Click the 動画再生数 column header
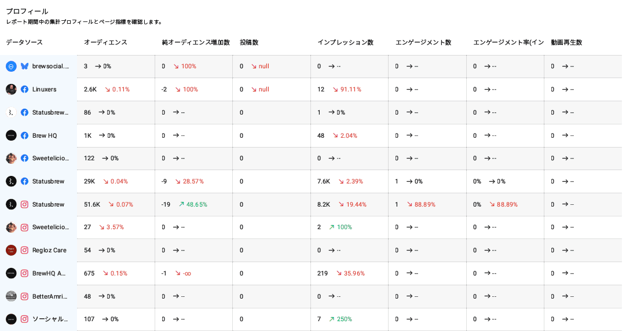Viewport: 644px width, 331px height. click(566, 42)
